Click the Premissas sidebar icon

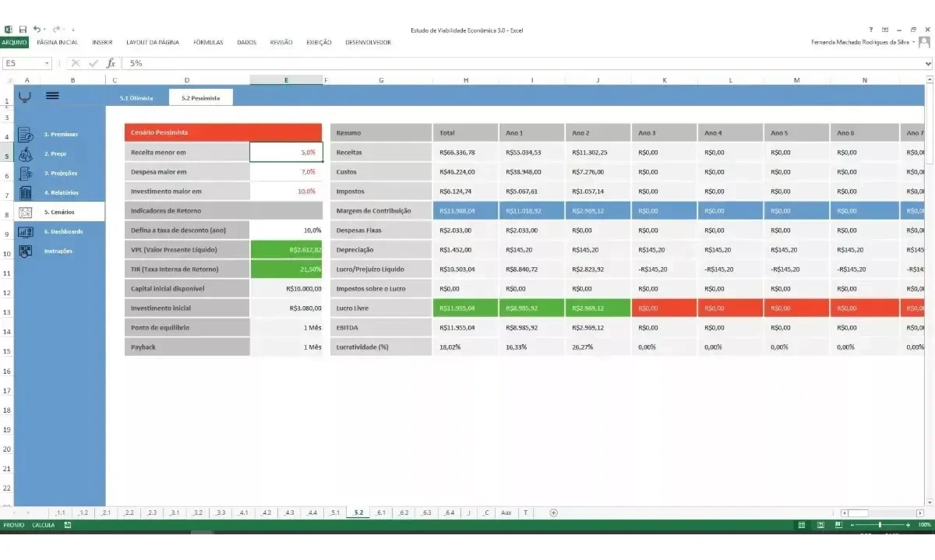pyautogui.click(x=26, y=134)
